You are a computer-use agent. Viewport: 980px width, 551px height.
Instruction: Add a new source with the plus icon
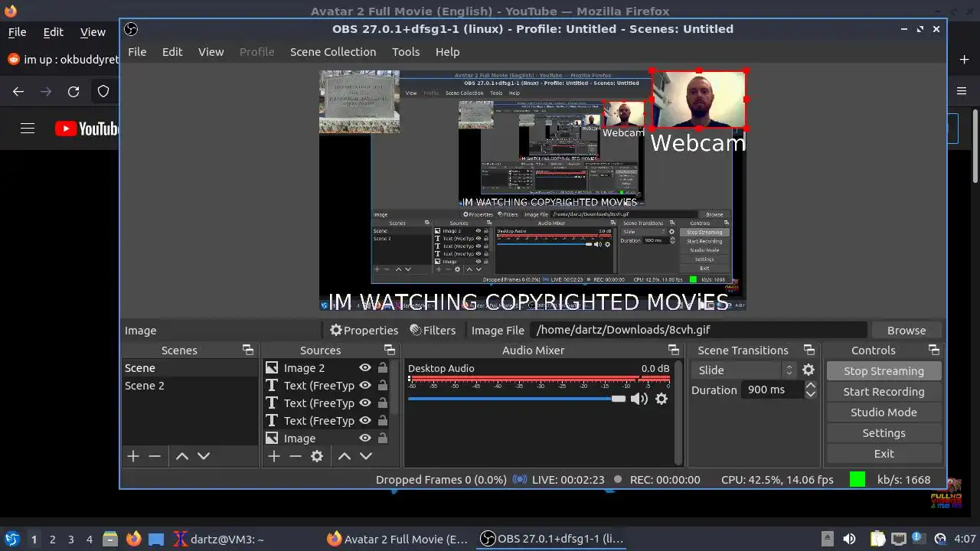[274, 456]
